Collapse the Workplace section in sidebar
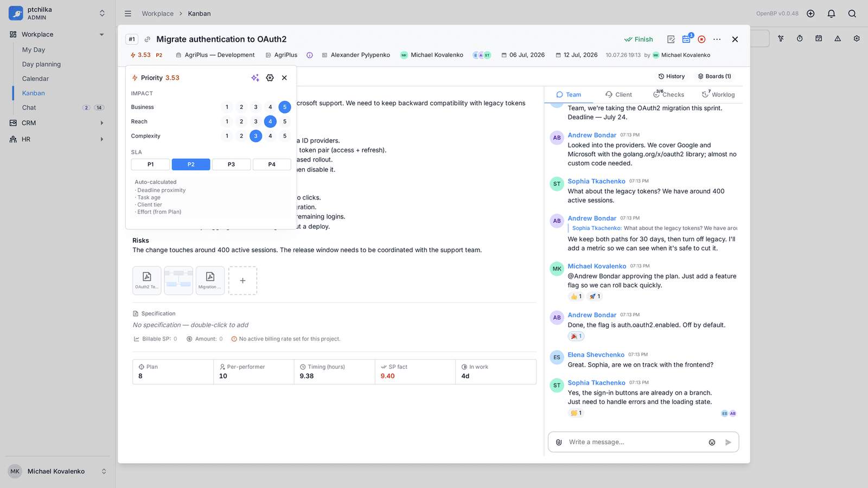 click(x=101, y=35)
